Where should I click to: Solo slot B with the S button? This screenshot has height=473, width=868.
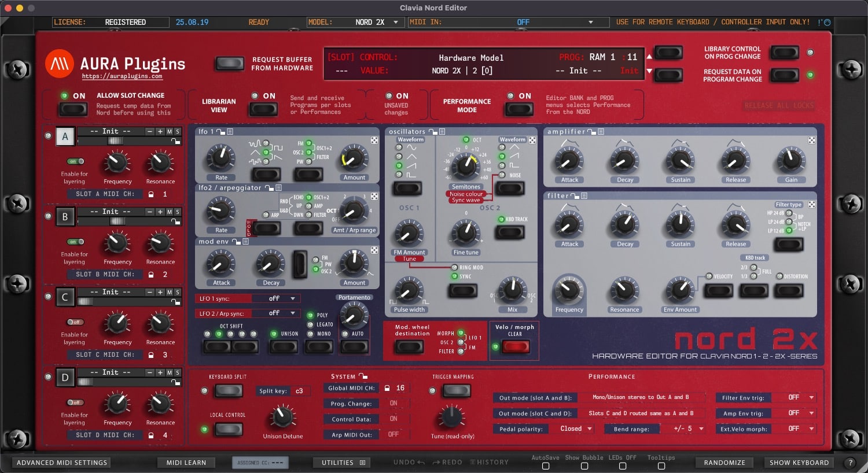pyautogui.click(x=178, y=212)
